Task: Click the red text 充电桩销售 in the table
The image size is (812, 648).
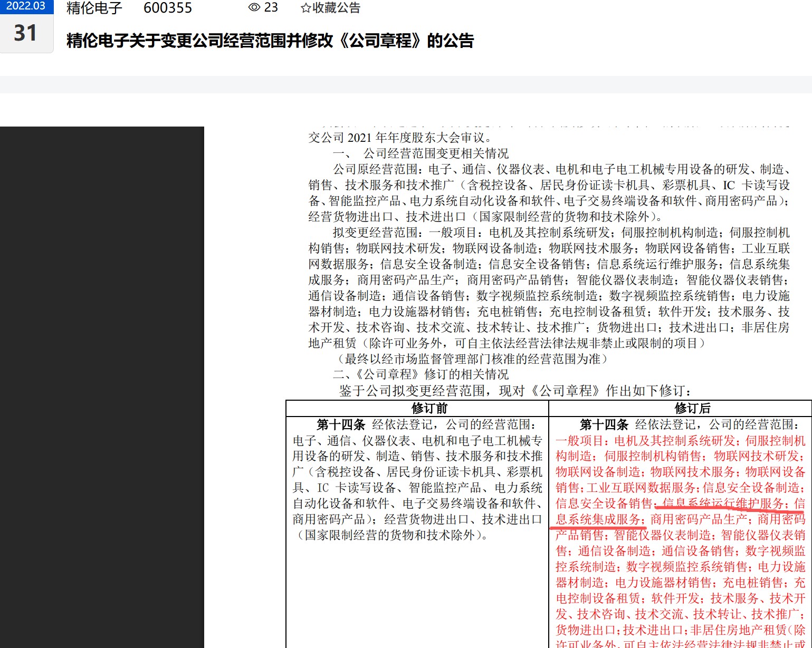Action: tap(753, 583)
